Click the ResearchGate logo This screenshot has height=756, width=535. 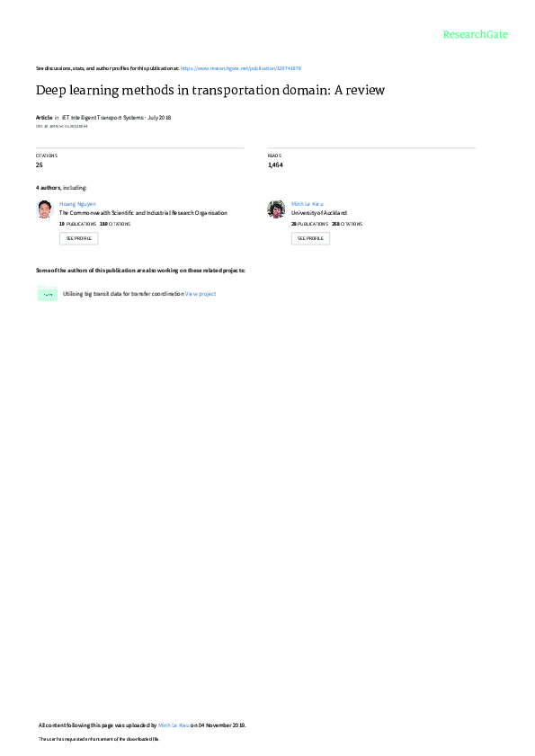tap(475, 34)
